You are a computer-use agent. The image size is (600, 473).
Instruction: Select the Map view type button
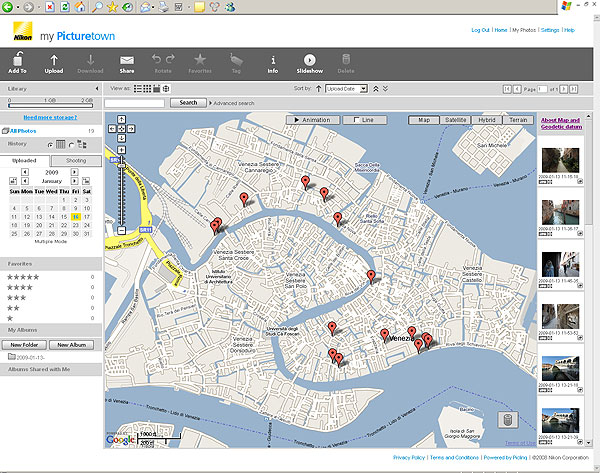[x=424, y=120]
